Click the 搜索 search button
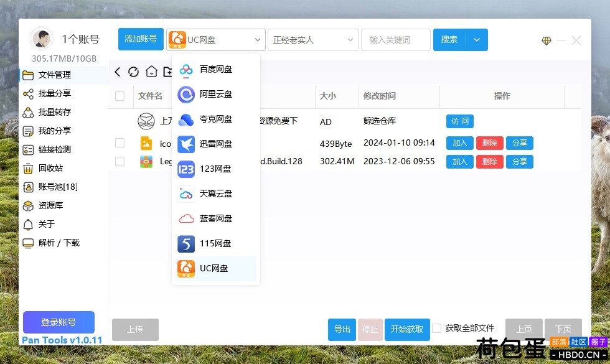This screenshot has height=364, width=610. pyautogui.click(x=449, y=40)
